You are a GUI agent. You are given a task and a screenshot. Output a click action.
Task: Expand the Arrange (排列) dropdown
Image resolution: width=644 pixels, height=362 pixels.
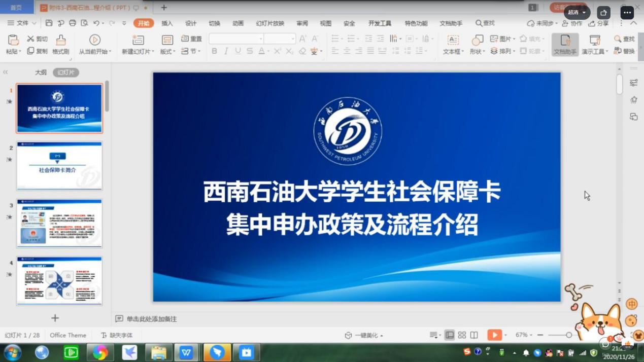point(503,51)
